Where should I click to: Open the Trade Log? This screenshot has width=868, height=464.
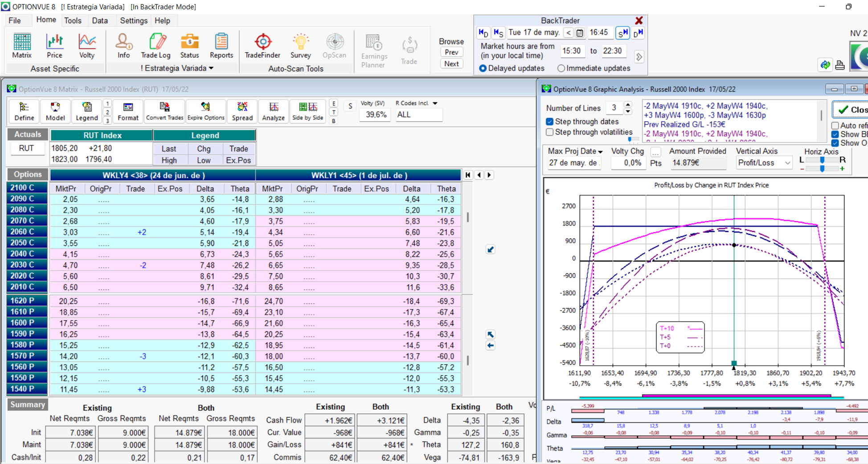(156, 46)
